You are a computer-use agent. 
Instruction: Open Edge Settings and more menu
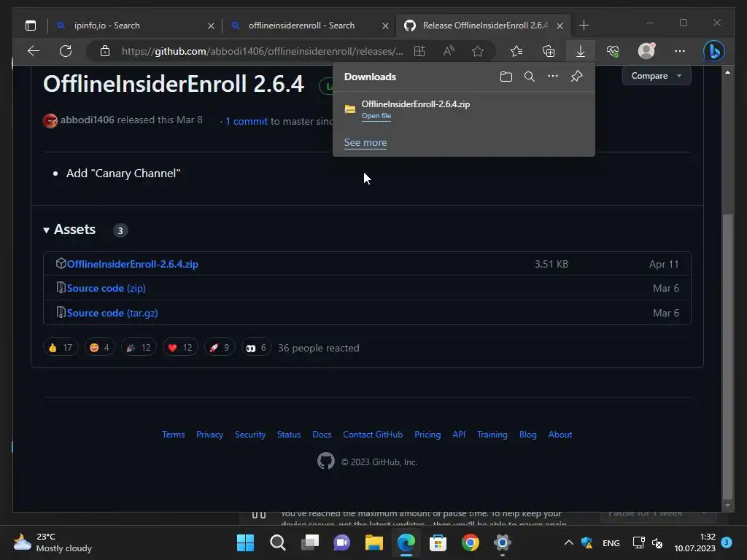pyautogui.click(x=680, y=51)
